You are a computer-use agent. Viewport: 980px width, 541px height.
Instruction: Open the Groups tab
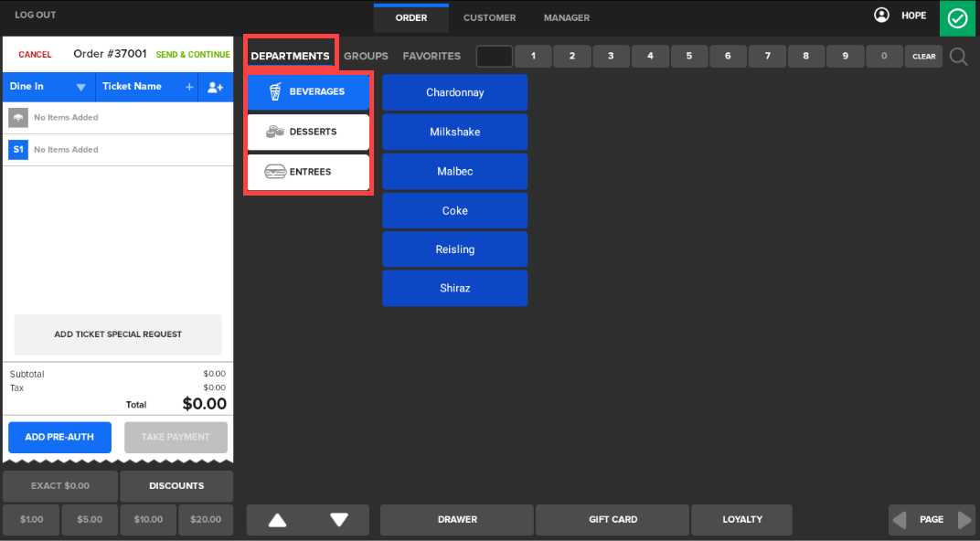click(366, 57)
